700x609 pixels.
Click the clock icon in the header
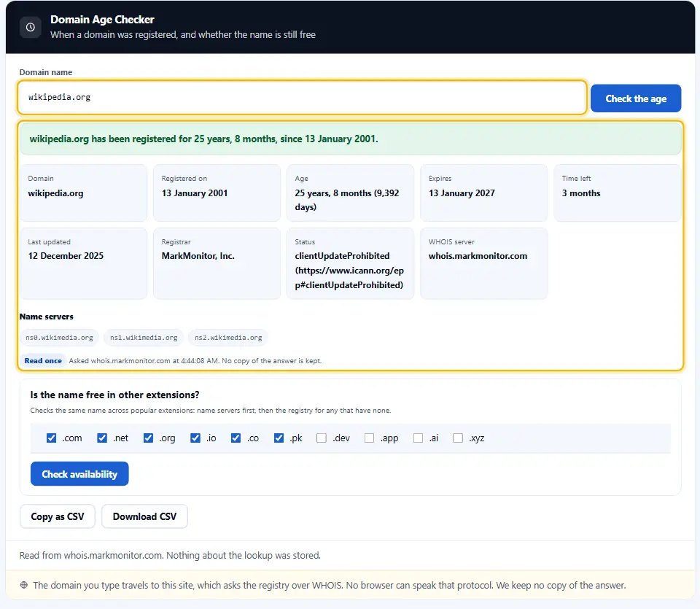(31, 27)
